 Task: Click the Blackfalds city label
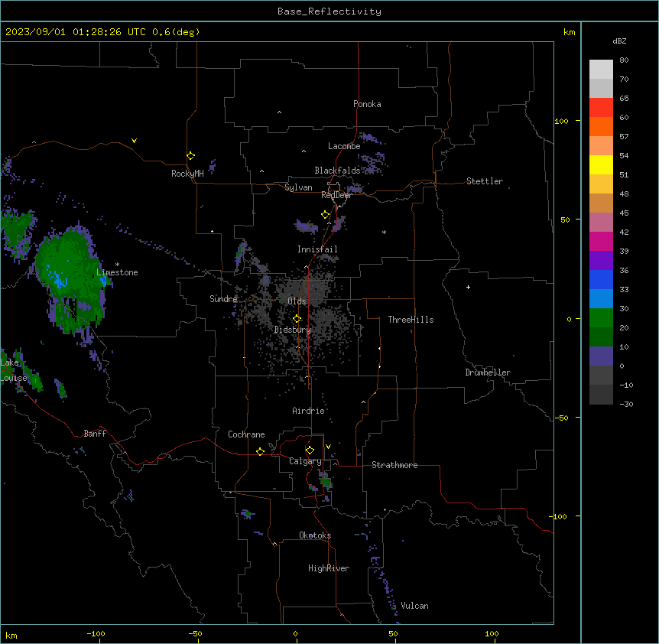[337, 171]
